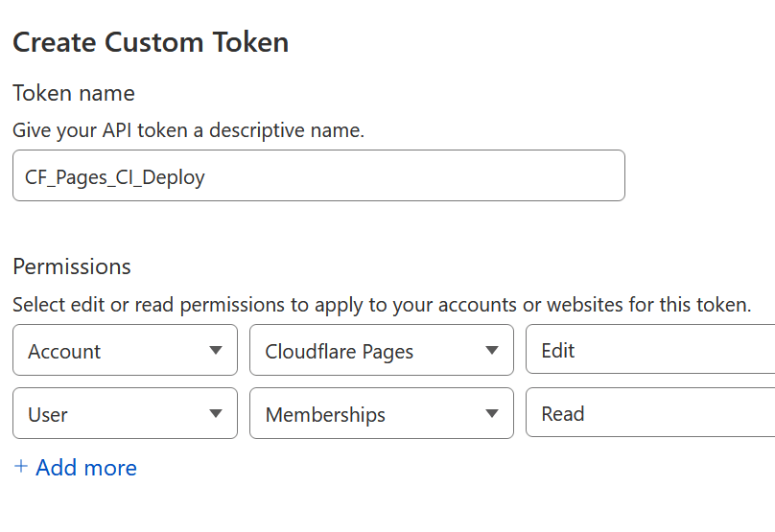Image resolution: width=775 pixels, height=532 pixels.
Task: Click the Token name label
Action: (x=74, y=93)
